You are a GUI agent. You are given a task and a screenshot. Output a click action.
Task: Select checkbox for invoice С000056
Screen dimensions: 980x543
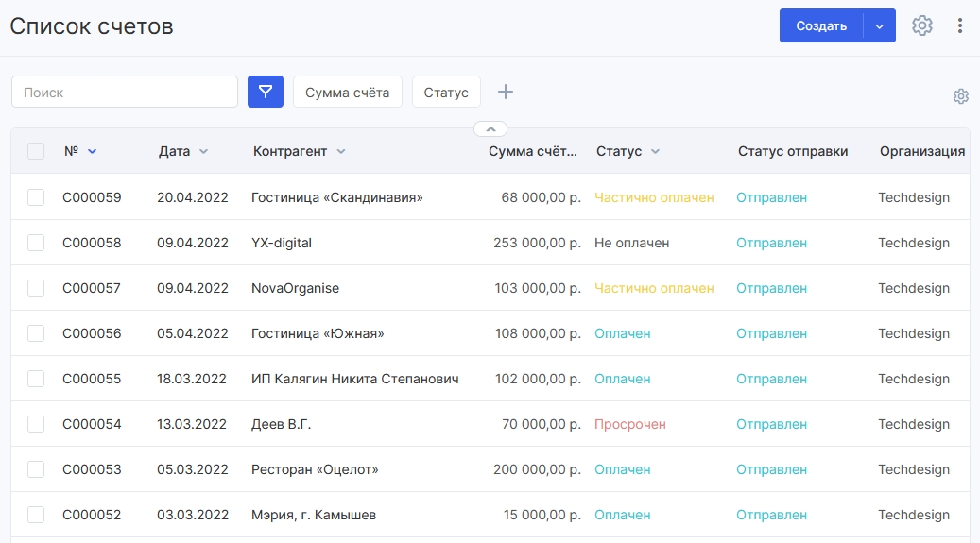point(36,333)
